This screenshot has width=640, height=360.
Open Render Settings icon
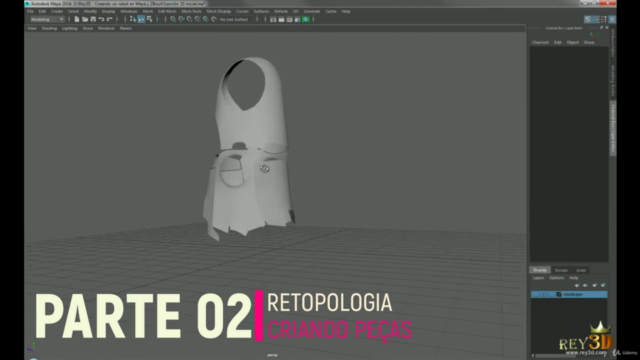tap(298, 19)
